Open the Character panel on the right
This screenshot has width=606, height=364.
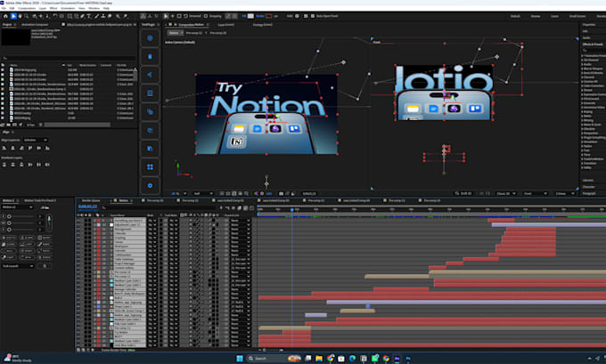click(588, 187)
